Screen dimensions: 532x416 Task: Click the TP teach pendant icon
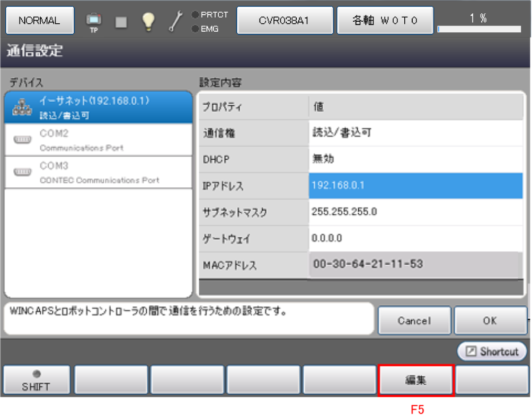tap(94, 21)
